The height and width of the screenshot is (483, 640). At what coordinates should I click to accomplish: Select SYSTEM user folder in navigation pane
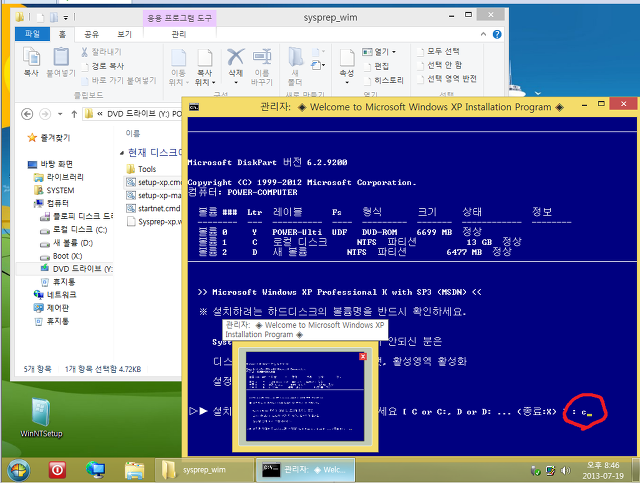[x=54, y=190]
